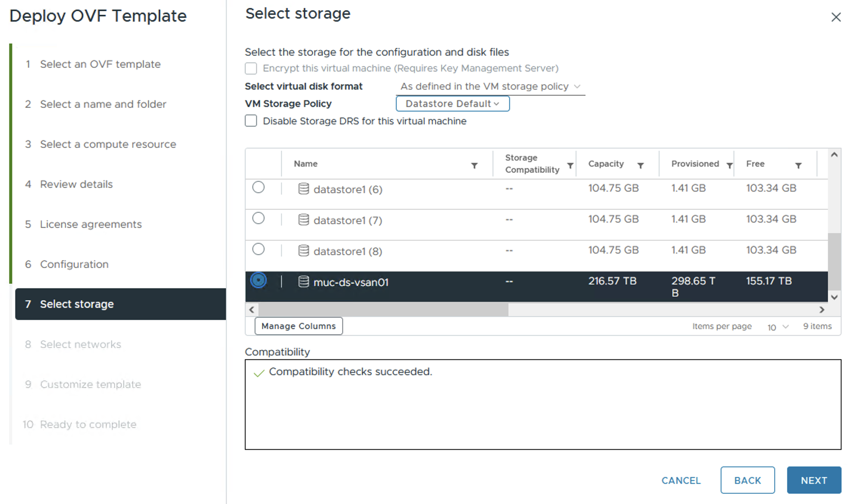Click the Name column filter icon

coord(474,165)
